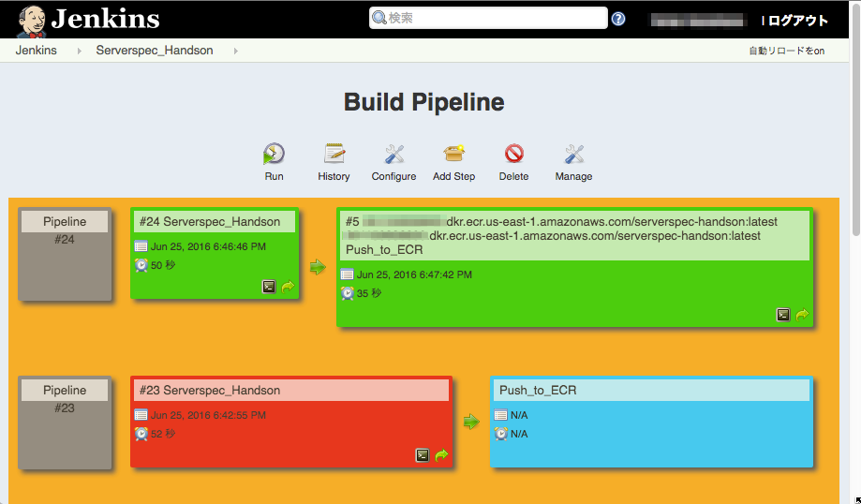Viewport: 861px width, 504px height.
Task: Click the Run text label
Action: coord(274,176)
